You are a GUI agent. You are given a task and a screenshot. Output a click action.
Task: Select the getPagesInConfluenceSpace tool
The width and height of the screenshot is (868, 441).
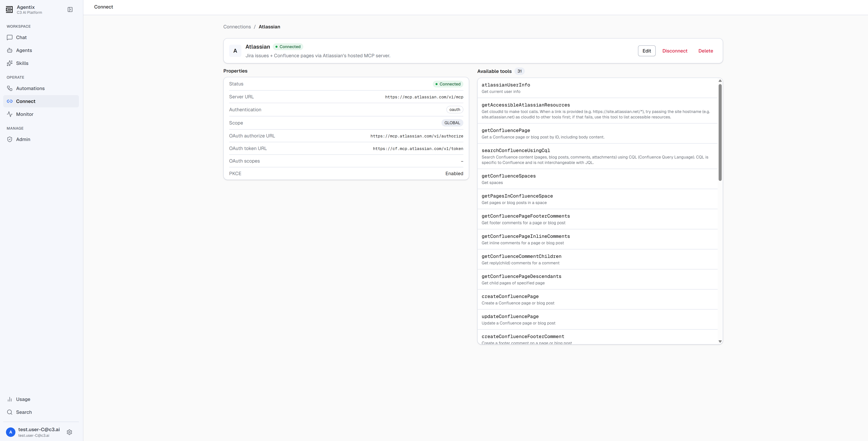(597, 199)
